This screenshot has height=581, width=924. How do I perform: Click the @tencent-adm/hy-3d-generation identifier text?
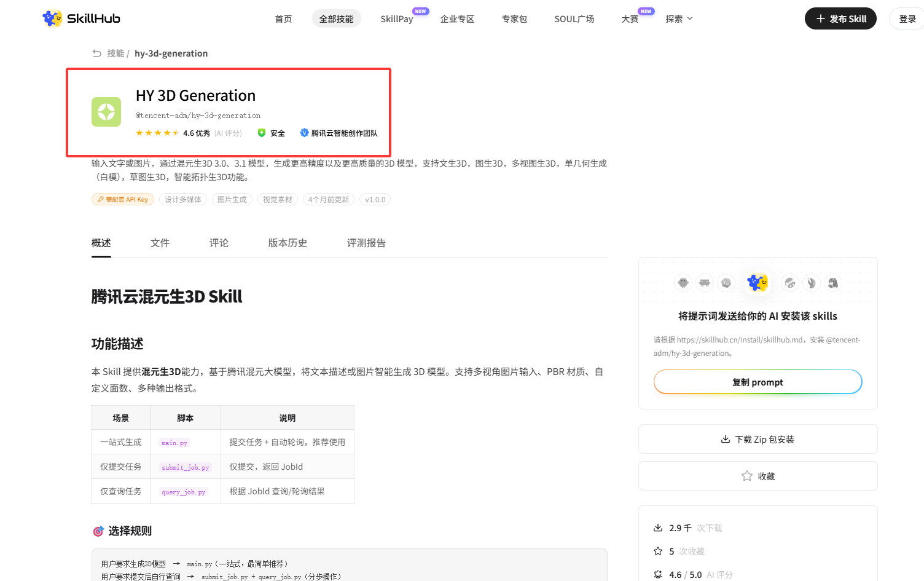coord(198,116)
